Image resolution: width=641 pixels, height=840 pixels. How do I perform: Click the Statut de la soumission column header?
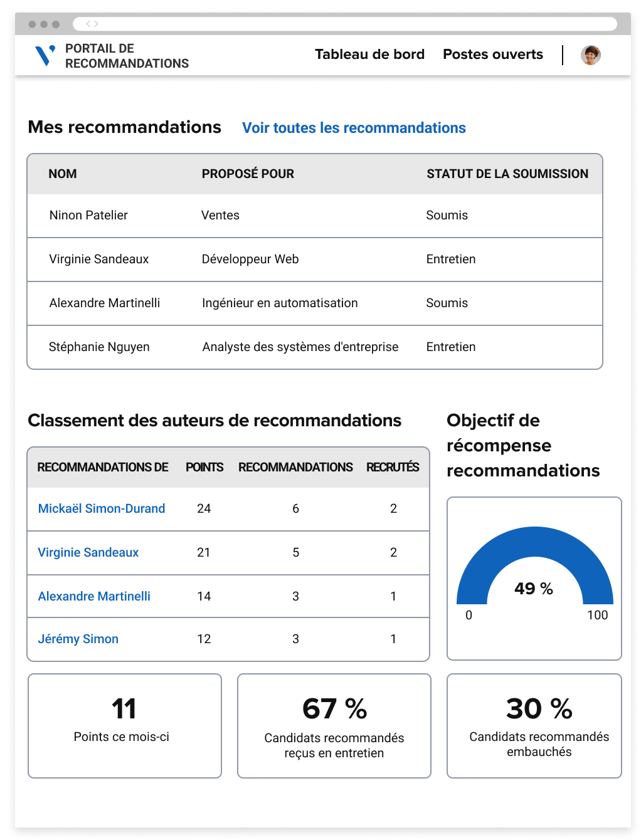coord(507,174)
